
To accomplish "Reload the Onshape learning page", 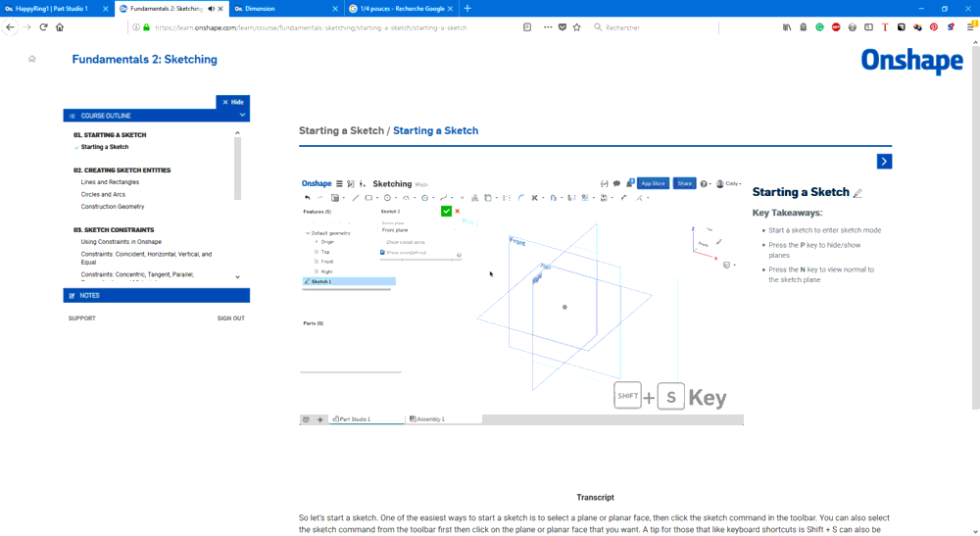I will coord(43,26).
